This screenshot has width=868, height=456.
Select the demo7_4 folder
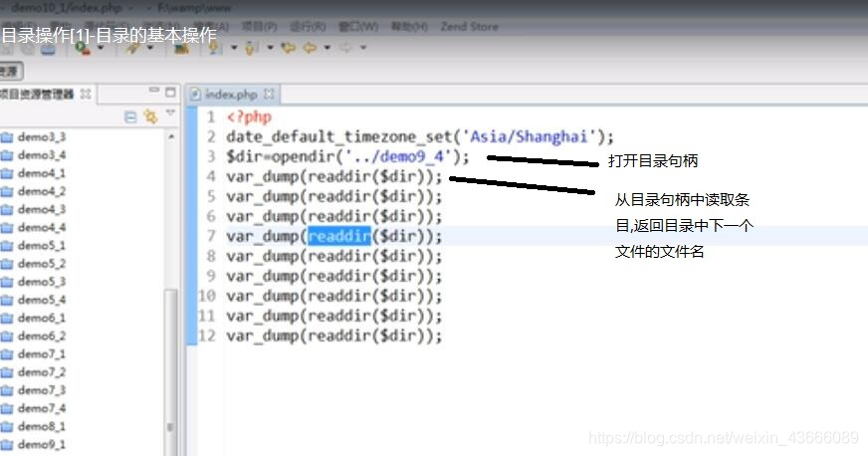34,408
